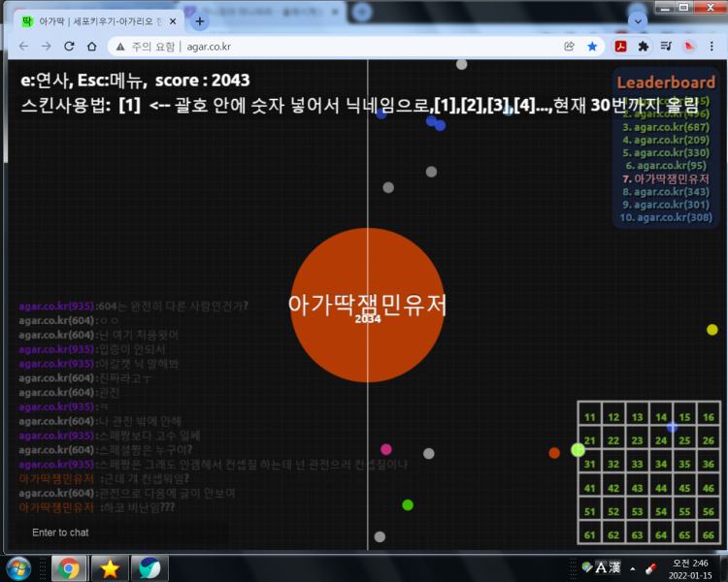
Task: Select leaderboard entry 9. agar.co.kr(301)
Action: coord(666,205)
